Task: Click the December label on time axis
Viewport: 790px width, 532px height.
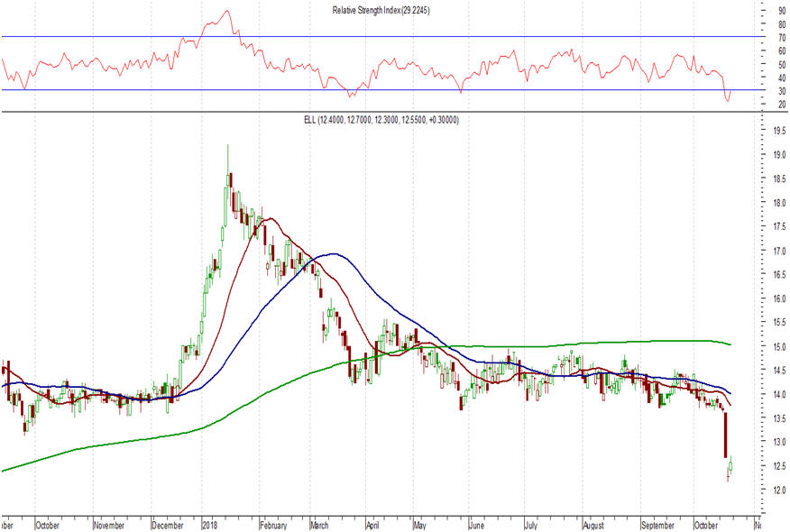Action: click(169, 524)
